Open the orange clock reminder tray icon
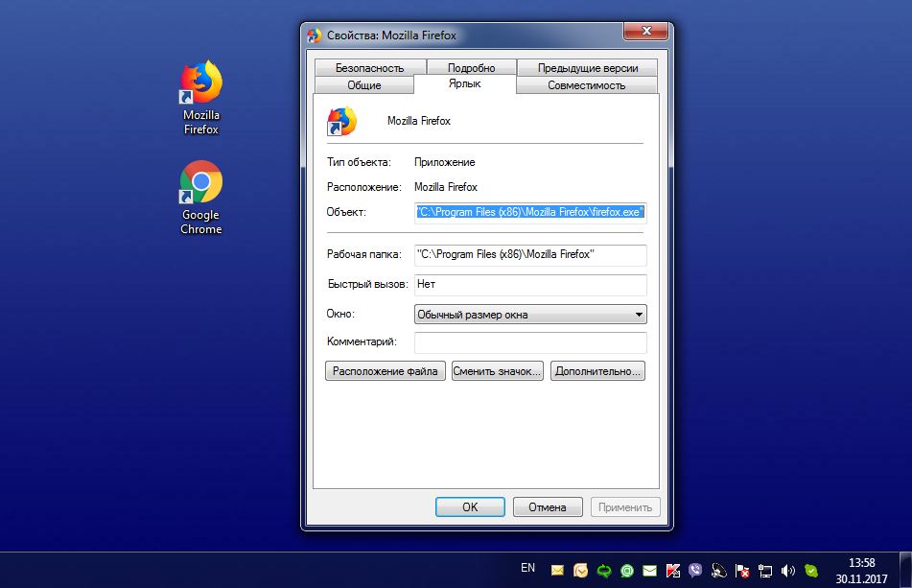The height and width of the screenshot is (588, 912). 580,571
